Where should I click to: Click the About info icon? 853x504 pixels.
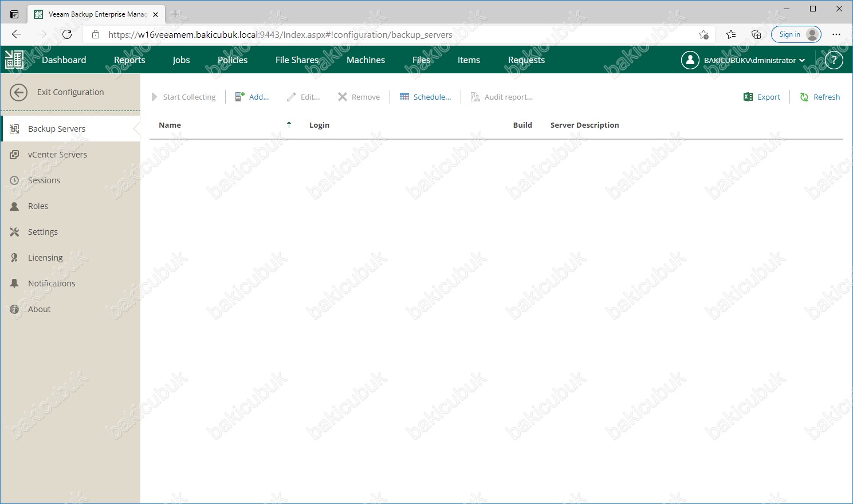15,309
